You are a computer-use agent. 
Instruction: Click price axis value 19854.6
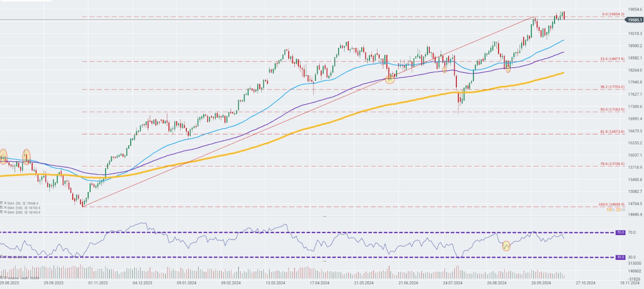(635, 10)
